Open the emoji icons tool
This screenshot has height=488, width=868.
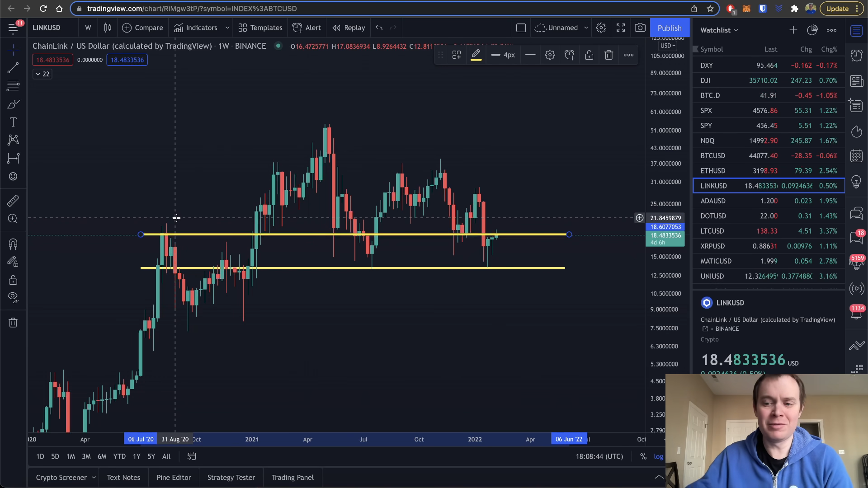tap(13, 176)
